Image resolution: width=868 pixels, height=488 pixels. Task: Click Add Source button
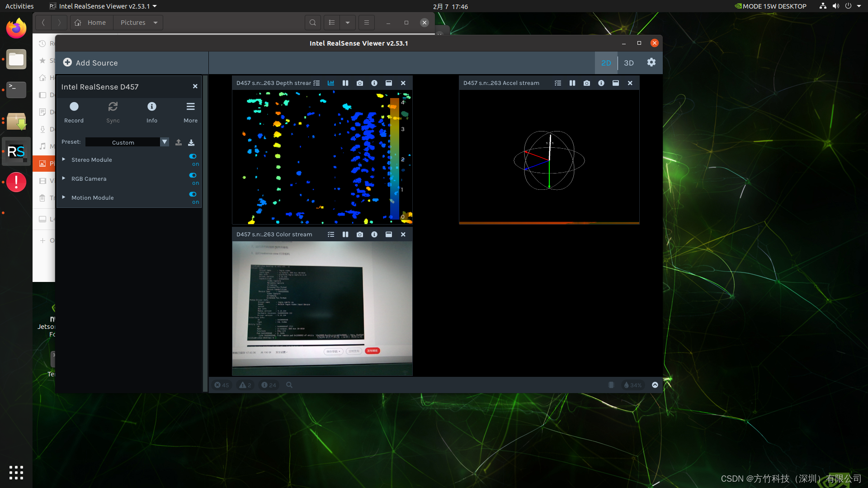tap(90, 63)
